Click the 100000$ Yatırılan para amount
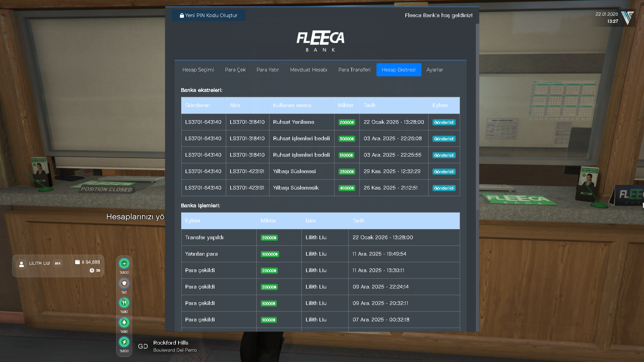644x362 pixels. (x=270, y=254)
